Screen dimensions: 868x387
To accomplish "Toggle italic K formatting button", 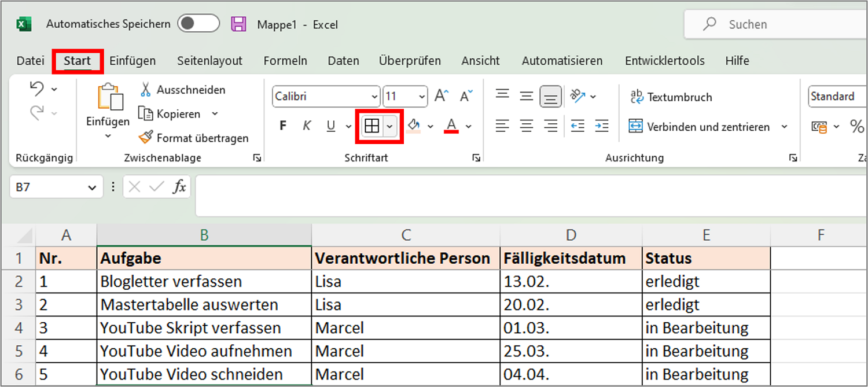I will 307,126.
